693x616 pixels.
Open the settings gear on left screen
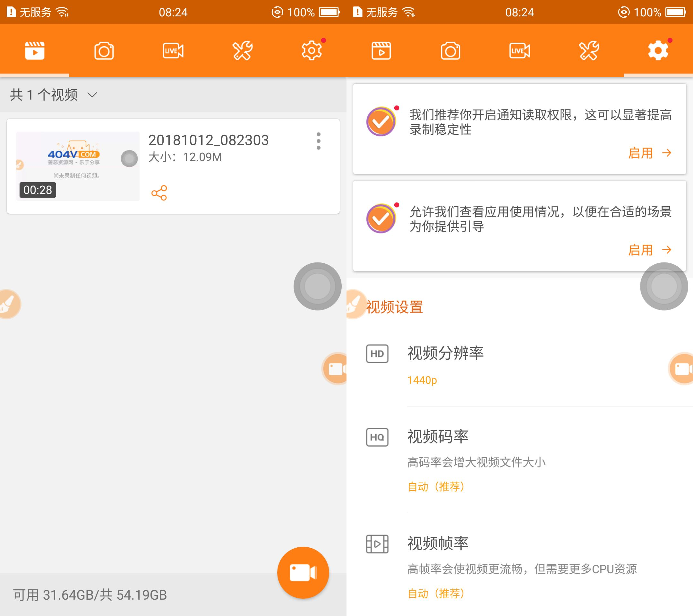pos(312,51)
